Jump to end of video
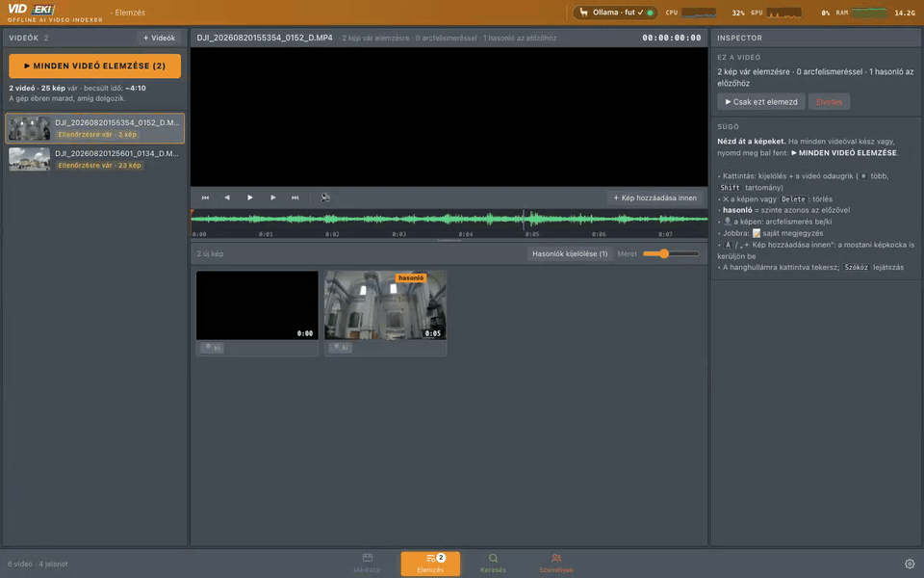Screen dimensions: 924x578 tap(295, 197)
